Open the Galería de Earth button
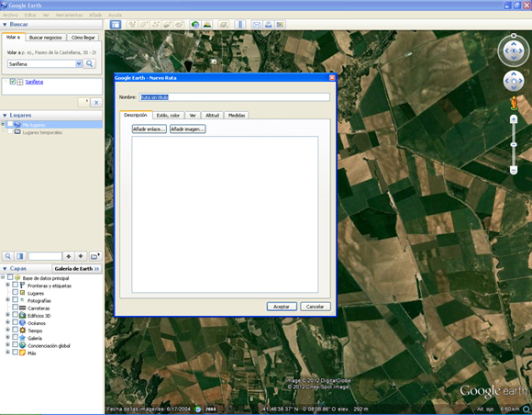532x415 pixels. 77,269
